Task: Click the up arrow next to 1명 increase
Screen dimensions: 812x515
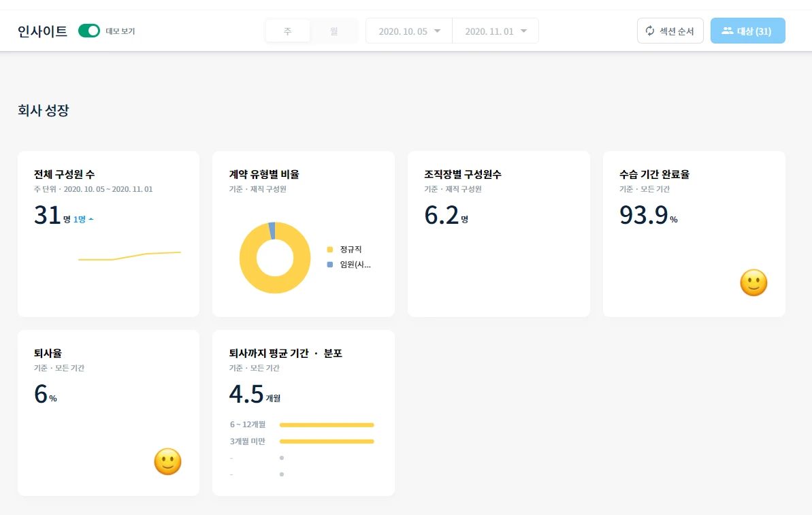Action: pos(91,220)
